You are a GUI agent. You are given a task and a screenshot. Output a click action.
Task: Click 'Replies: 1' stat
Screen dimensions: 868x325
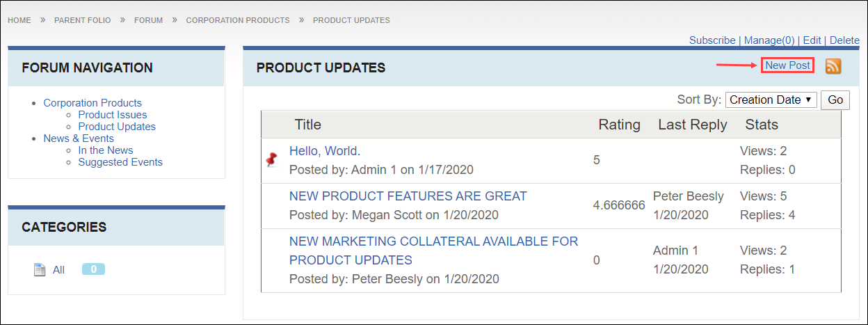point(768,269)
